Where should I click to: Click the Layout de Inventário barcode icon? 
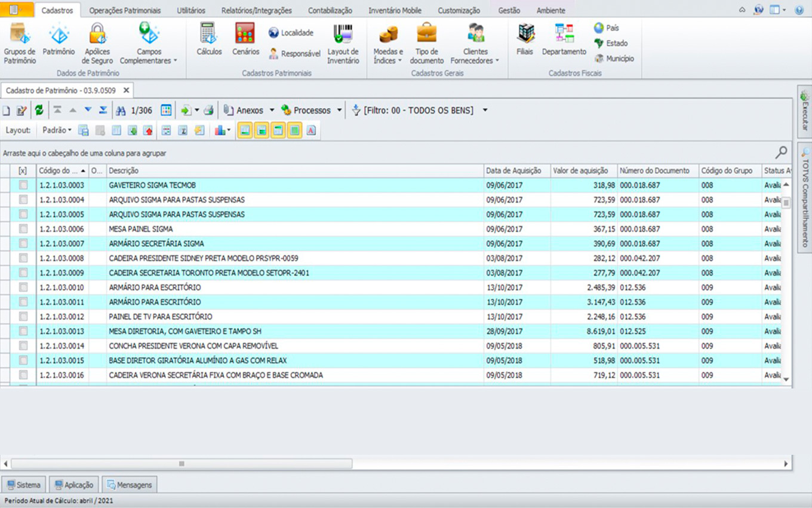click(343, 35)
